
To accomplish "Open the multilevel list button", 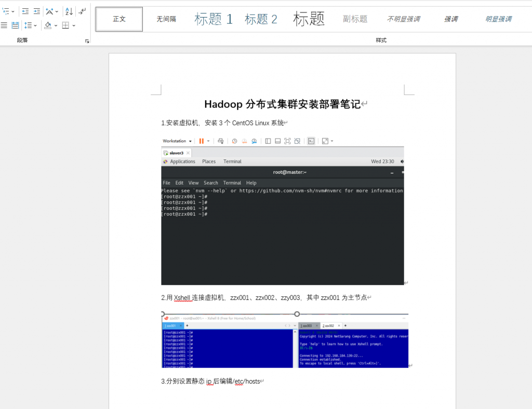I will click(5, 11).
